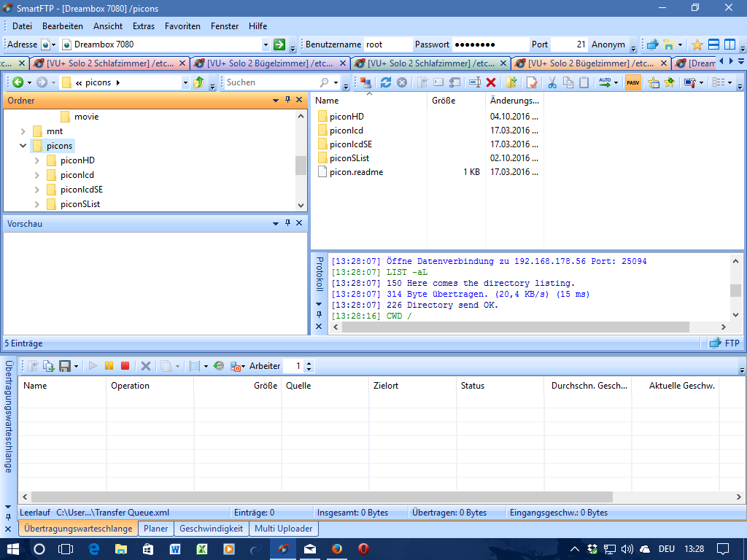Click the Größe column header
This screenshot has width=747, height=560.
click(x=444, y=101)
